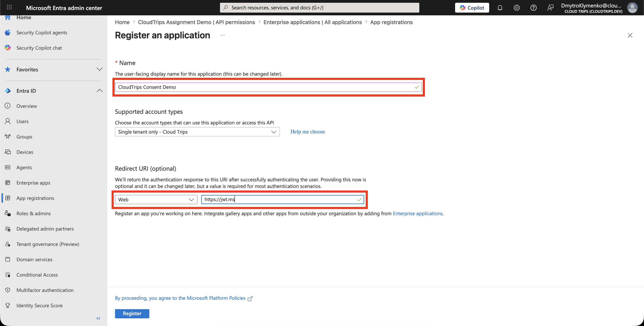Open the help question mark icon
Screen dimensions: 644x326
tap(533, 8)
